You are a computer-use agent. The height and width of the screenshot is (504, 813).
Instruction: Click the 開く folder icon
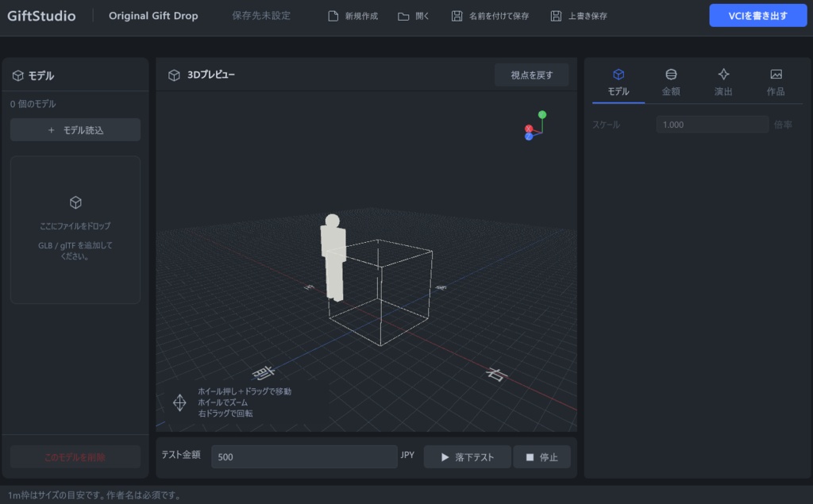tap(403, 17)
